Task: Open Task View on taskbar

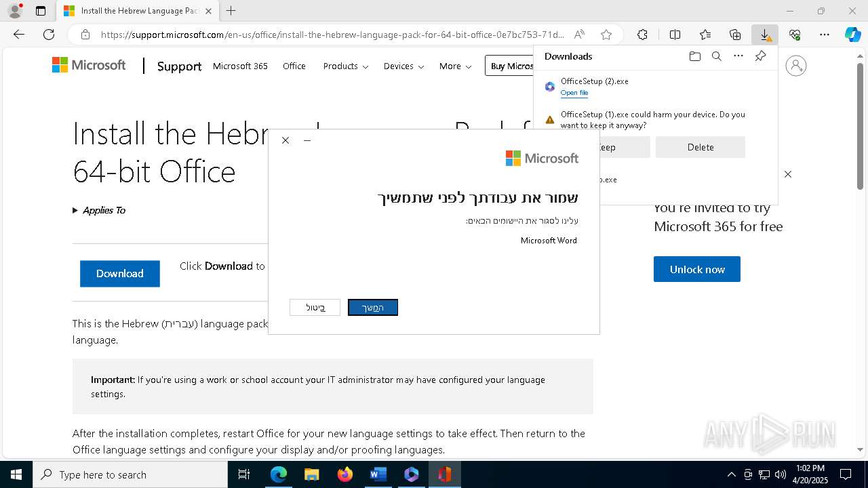Action: (244, 474)
